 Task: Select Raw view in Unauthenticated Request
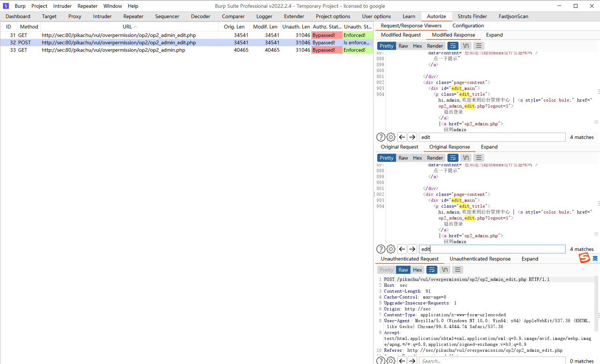403,270
